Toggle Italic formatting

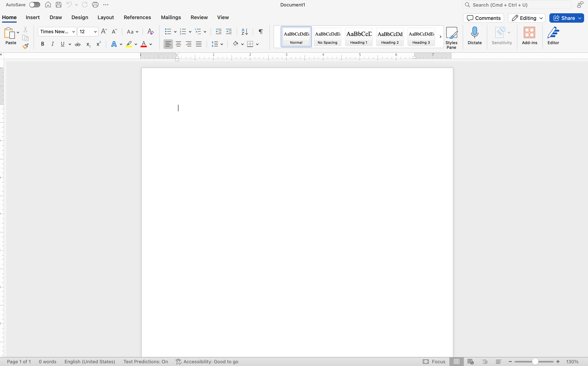pos(53,44)
